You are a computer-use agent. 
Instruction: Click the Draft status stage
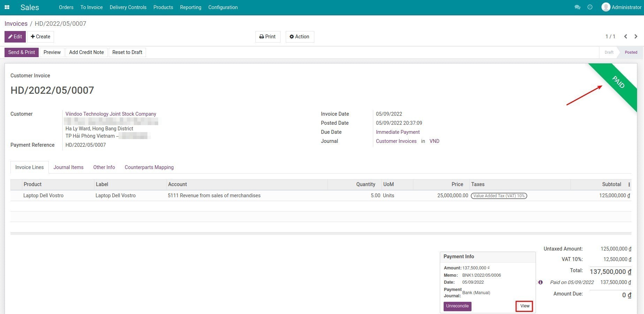[x=609, y=52]
